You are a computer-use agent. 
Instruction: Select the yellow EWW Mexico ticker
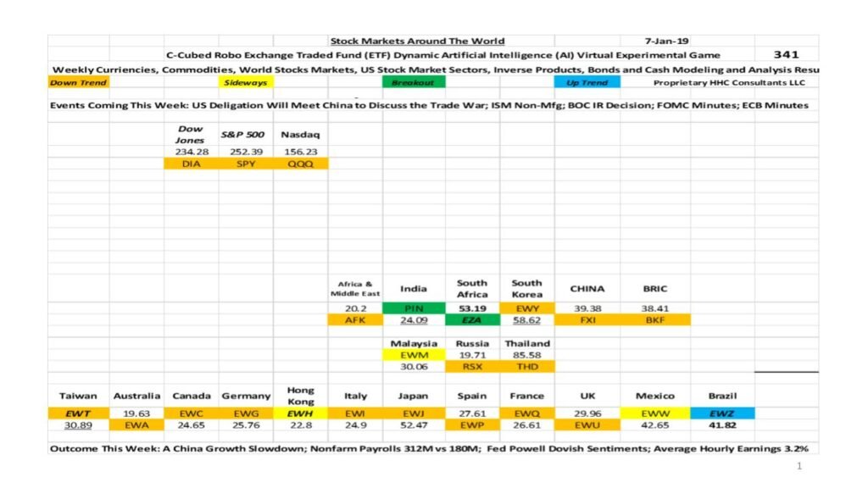pos(655,413)
